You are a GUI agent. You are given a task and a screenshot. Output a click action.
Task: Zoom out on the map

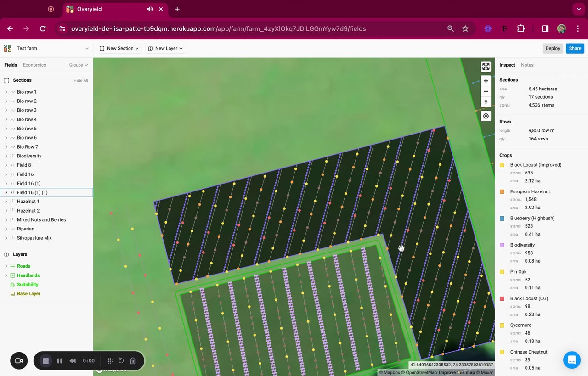486,91
